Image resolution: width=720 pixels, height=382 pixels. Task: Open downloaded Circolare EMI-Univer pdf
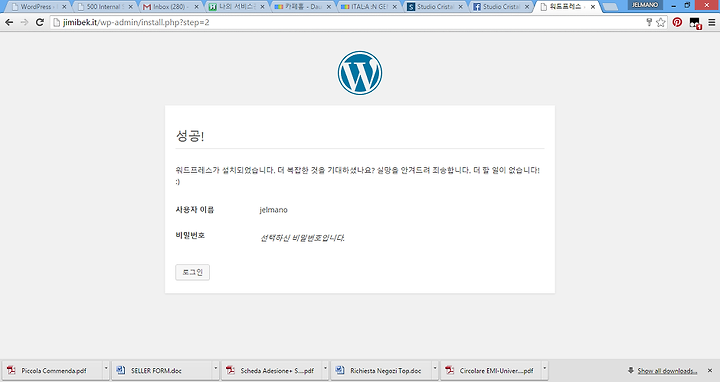(491, 371)
